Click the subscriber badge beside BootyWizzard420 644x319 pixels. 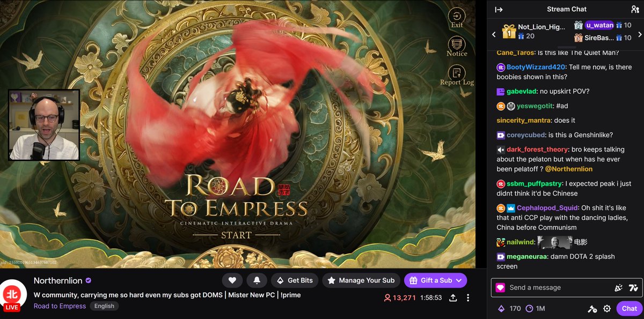coord(501,67)
